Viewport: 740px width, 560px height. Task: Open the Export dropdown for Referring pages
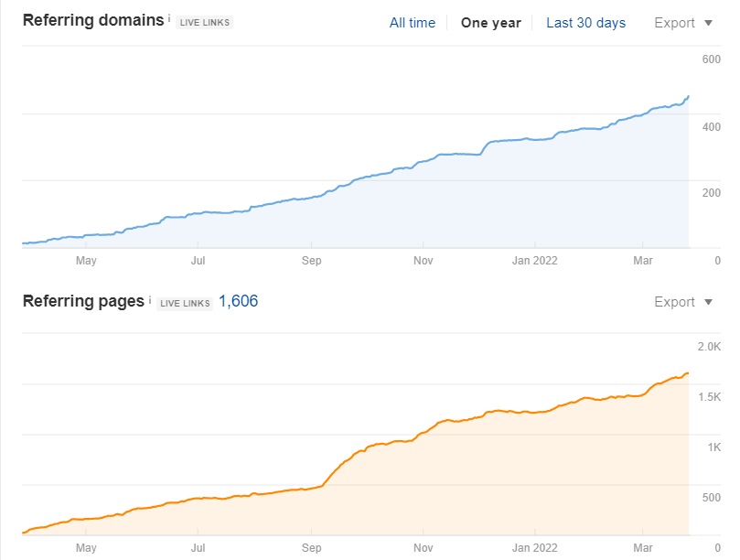682,302
